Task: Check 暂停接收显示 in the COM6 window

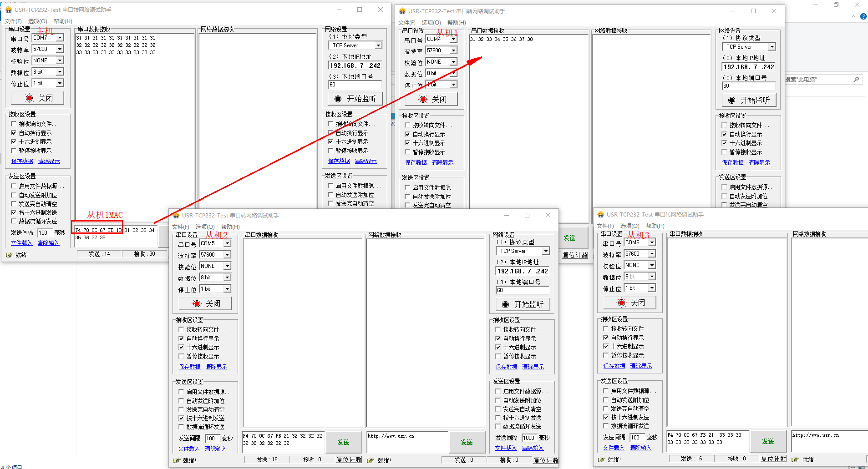Action: coord(606,355)
